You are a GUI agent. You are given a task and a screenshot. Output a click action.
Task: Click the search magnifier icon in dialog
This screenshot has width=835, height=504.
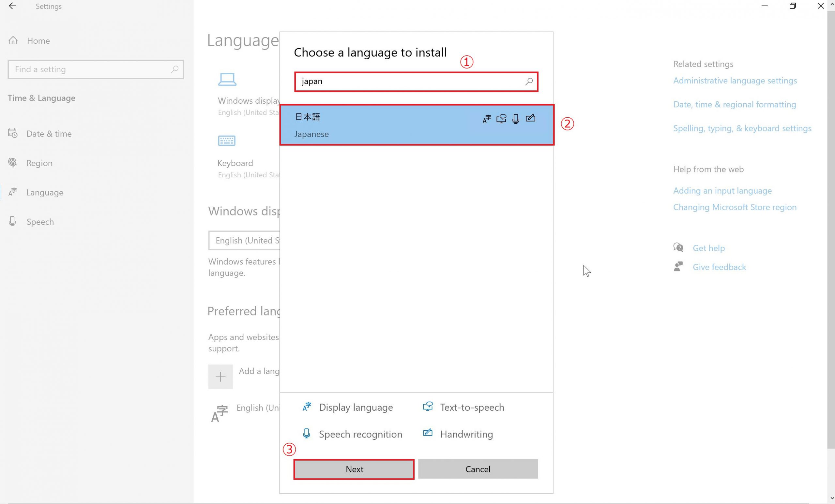[x=528, y=81]
